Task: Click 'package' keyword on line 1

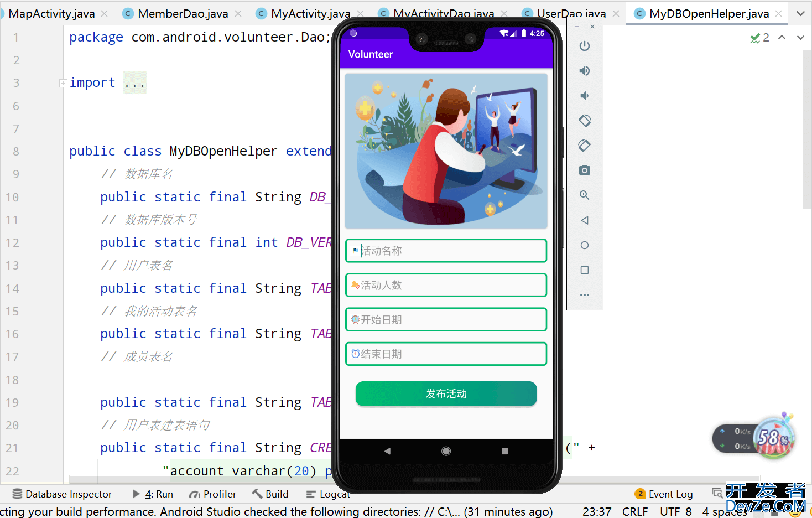Action: point(96,37)
